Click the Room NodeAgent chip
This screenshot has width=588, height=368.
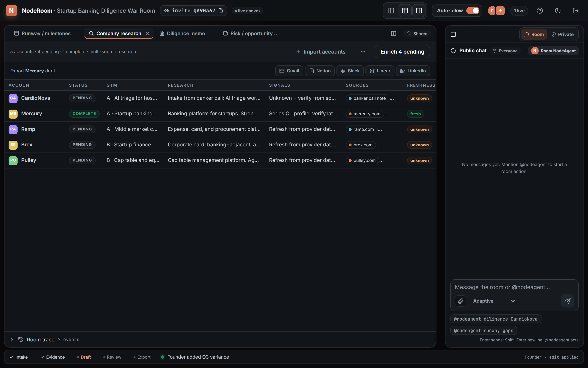553,51
